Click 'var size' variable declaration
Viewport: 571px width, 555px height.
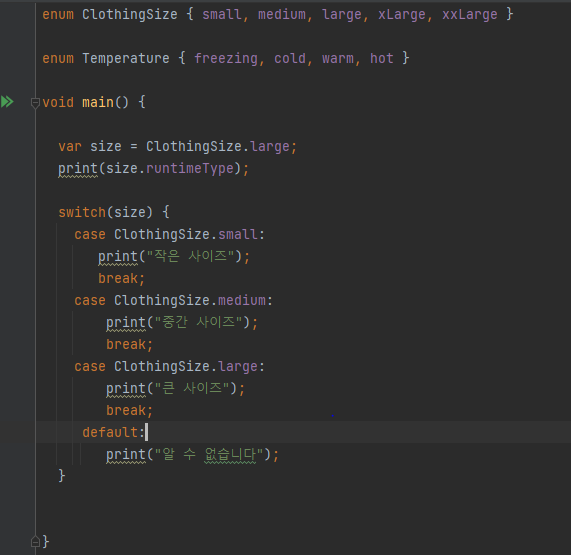(90, 146)
